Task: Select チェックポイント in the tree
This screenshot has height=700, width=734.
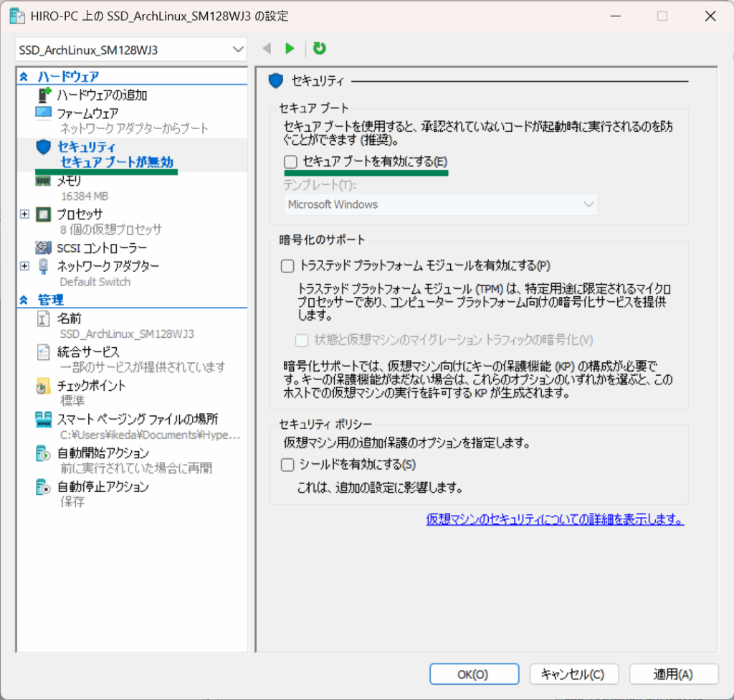Action: point(92,386)
